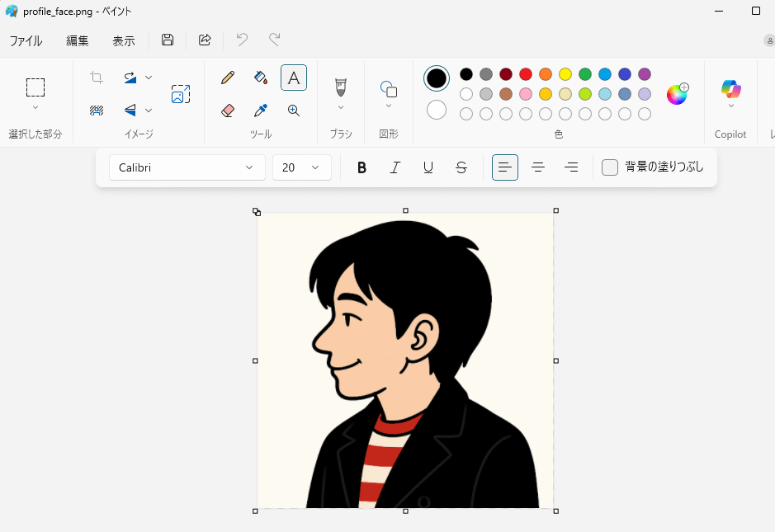Open the Copilot panel
The image size is (775, 532).
coord(730,91)
